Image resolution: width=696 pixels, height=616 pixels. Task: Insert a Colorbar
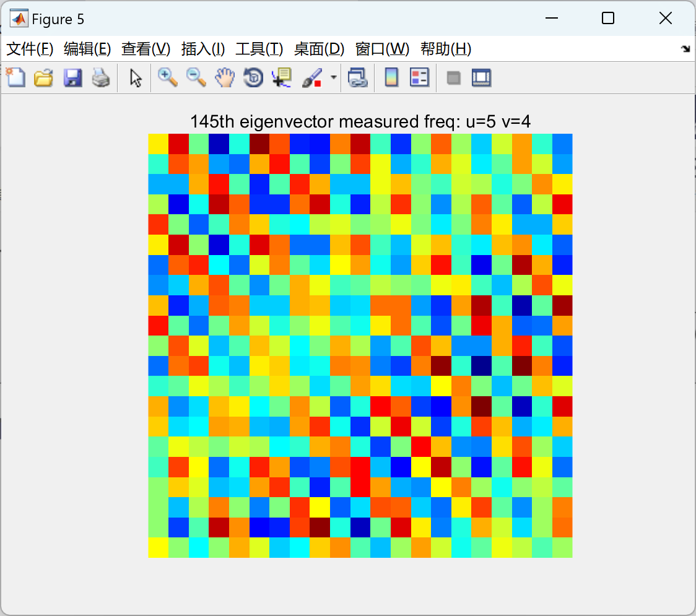pyautogui.click(x=391, y=77)
